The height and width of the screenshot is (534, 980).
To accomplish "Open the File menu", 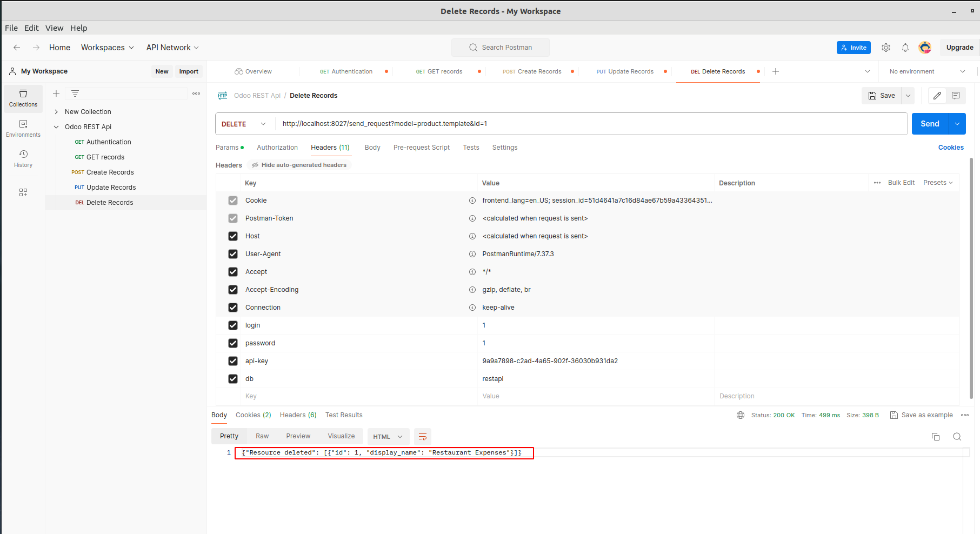I will [11, 28].
